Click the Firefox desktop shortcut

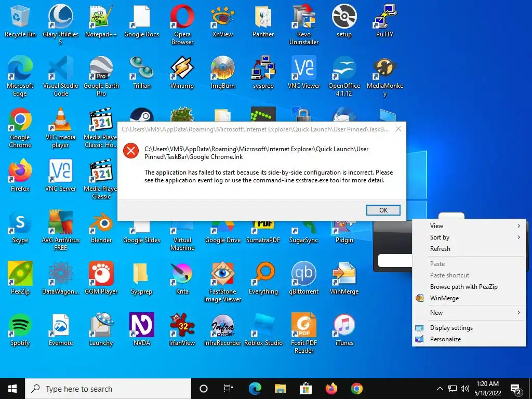20,176
